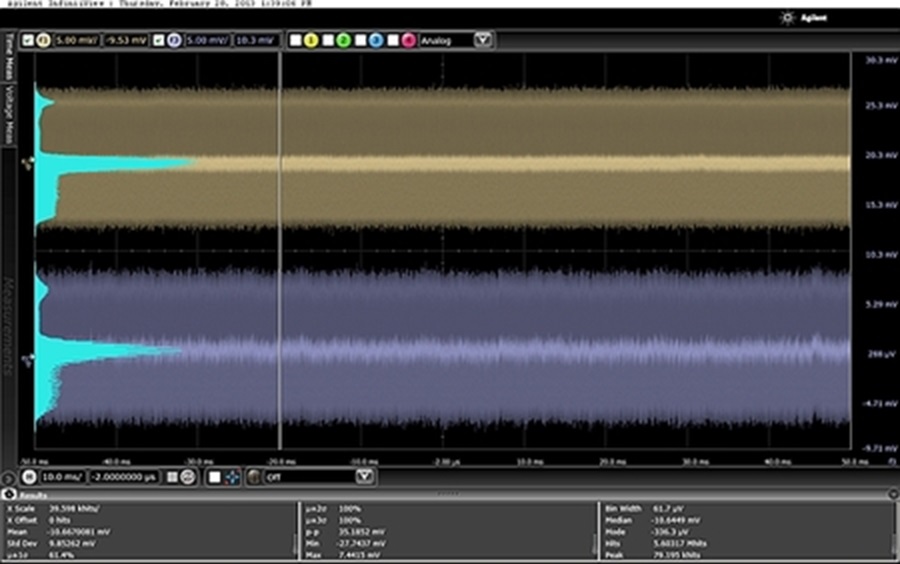This screenshot has height=564, width=900.
Task: Click the f2 scale field 5.00 mV/
Action: 207,41
